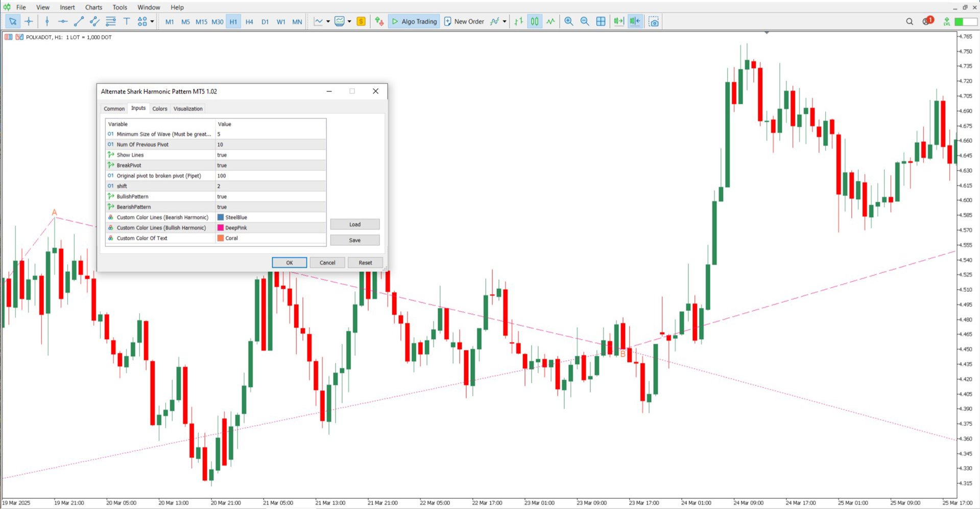Click the zoom in magnifier icon
The image size is (980, 509).
coord(568,21)
